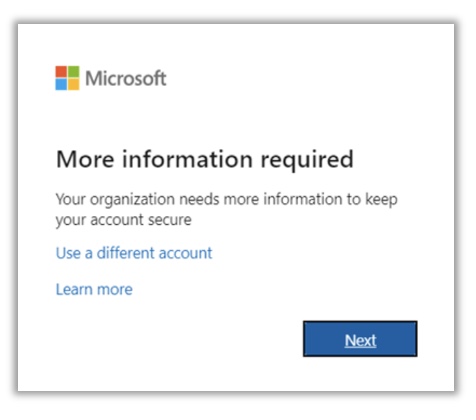
Task: Click the word 'information' in the heading
Action: (187, 159)
